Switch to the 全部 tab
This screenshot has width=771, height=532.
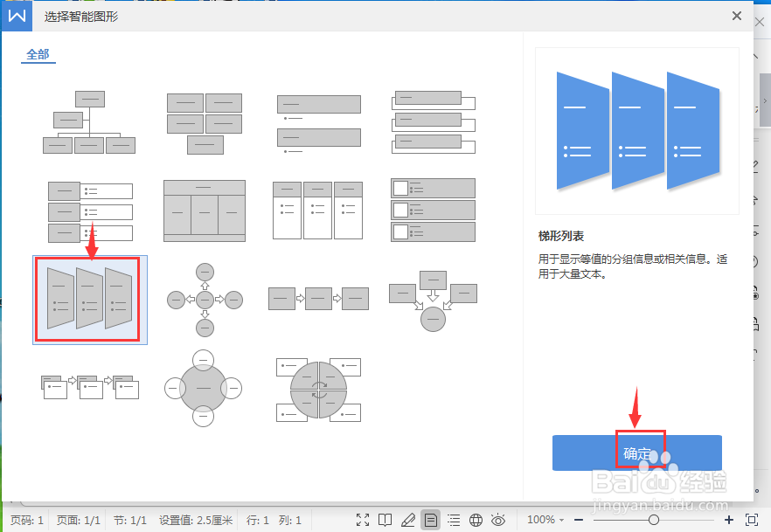click(38, 54)
